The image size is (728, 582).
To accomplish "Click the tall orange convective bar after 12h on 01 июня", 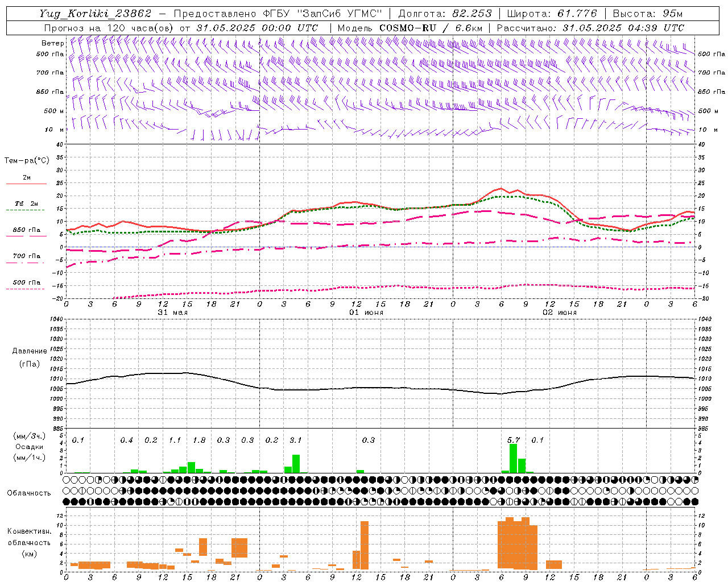I will (x=365, y=546).
